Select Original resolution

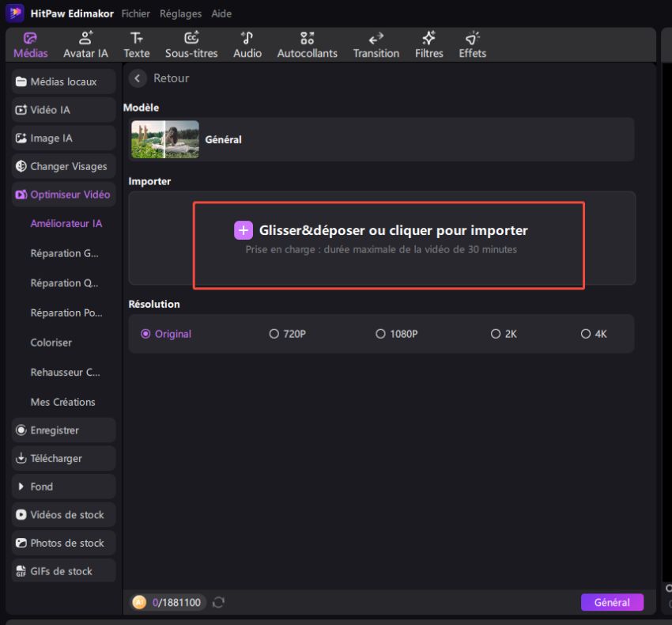click(x=166, y=334)
